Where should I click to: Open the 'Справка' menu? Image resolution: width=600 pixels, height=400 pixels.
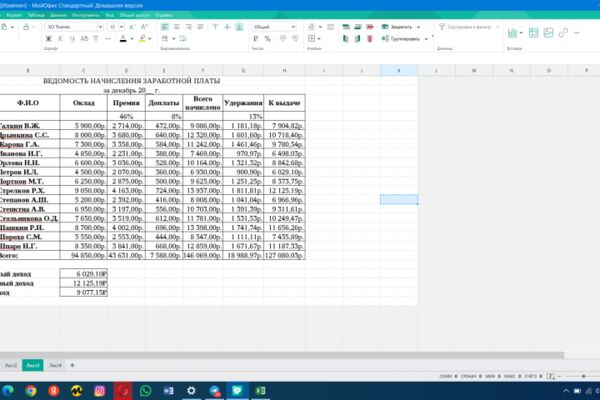tap(164, 15)
